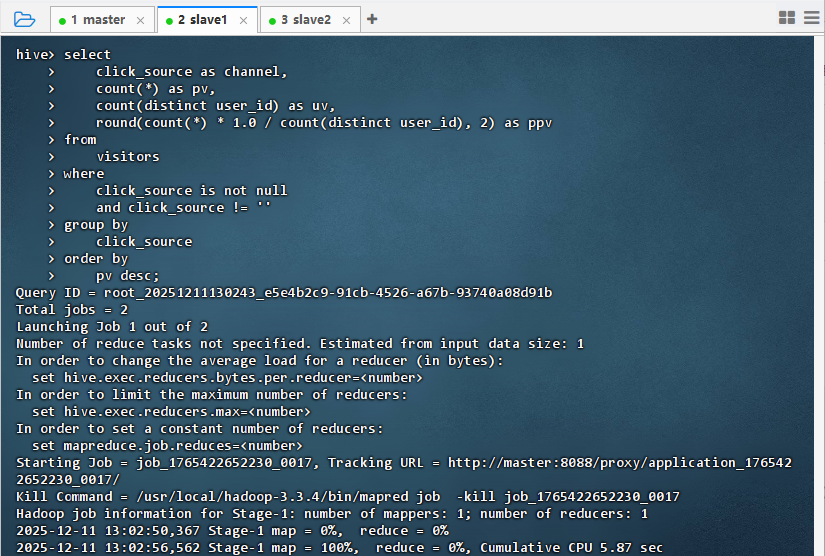This screenshot has height=556, width=825.
Task: Click the 'hive> select' prompt line
Action: tap(63, 55)
